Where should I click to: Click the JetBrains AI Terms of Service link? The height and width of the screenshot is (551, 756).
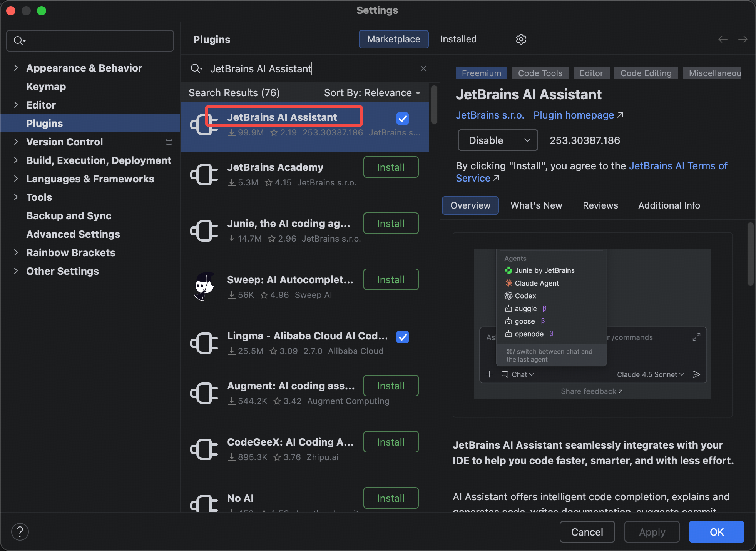(x=678, y=166)
